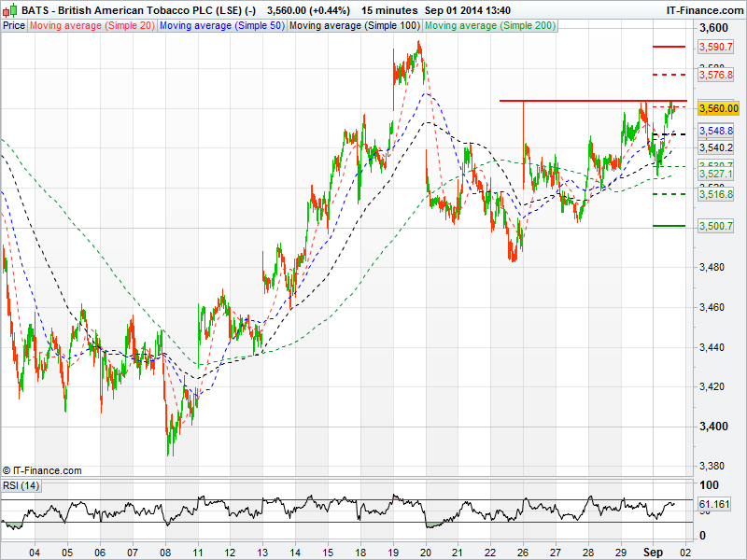Click the 20 date label on the time axis

[x=426, y=553]
